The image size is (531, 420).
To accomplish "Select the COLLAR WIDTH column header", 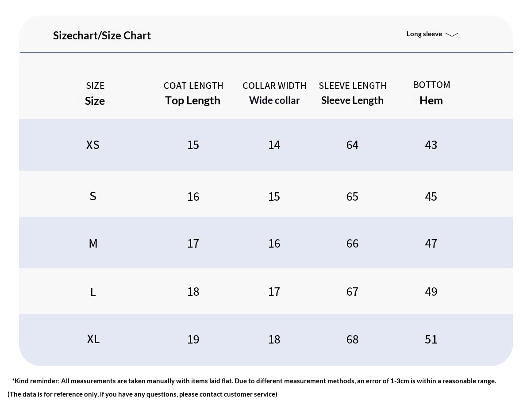I will point(274,93).
